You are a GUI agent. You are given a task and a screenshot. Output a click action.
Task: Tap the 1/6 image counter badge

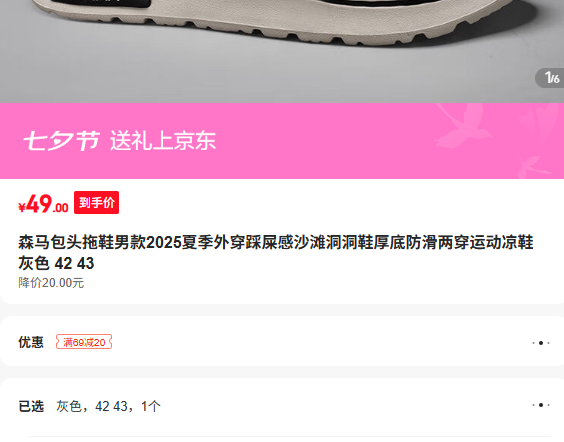point(551,78)
